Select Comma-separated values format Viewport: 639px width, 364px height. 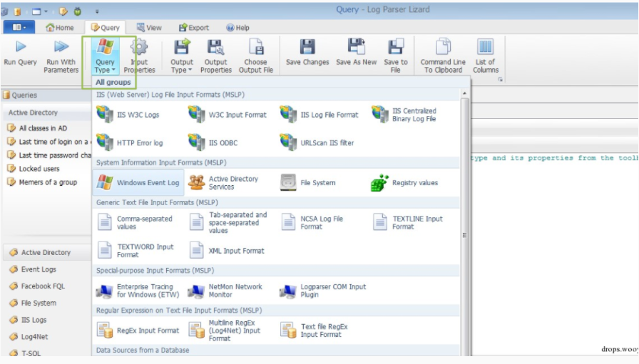pyautogui.click(x=138, y=222)
